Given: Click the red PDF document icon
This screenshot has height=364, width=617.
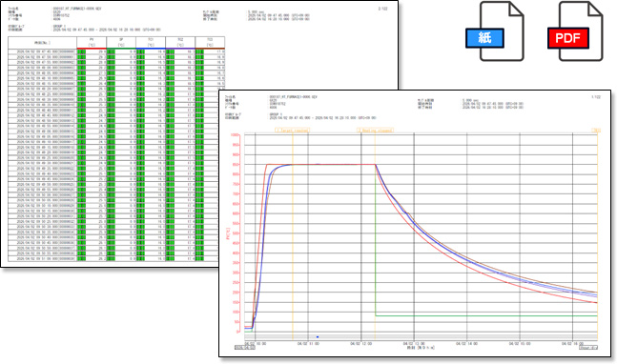Looking at the screenshot, I should coord(575,31).
